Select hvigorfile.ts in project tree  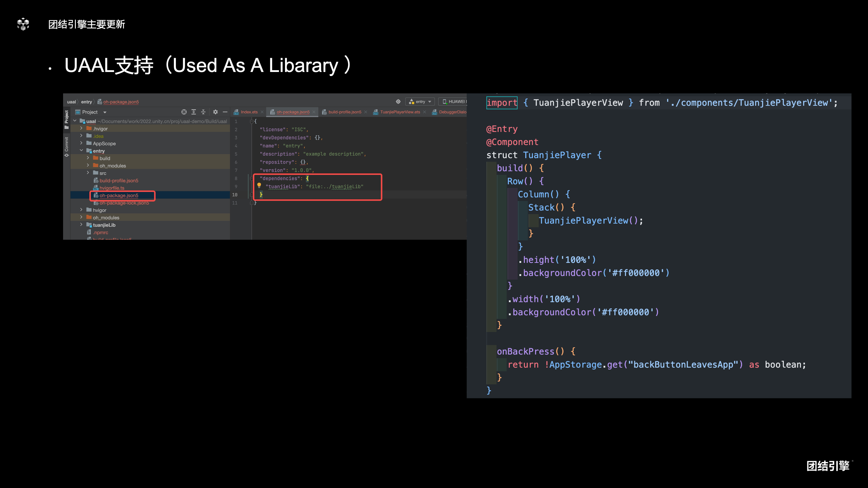coord(111,188)
